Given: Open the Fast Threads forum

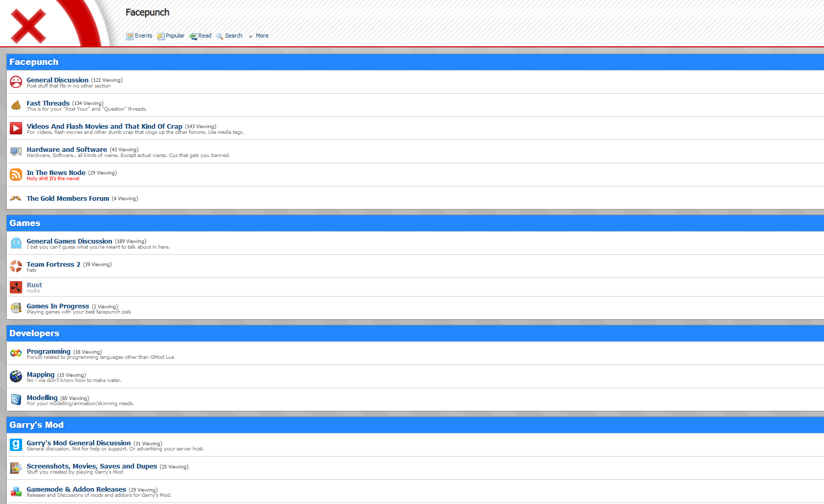Looking at the screenshot, I should tap(48, 103).
